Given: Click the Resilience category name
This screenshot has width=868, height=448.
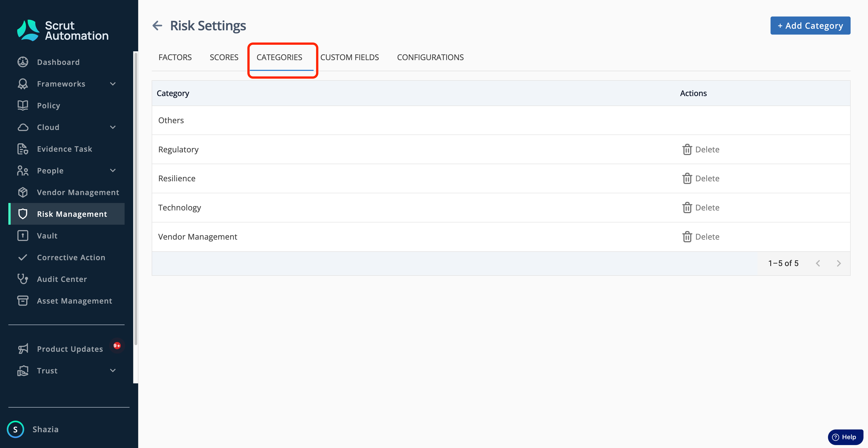Looking at the screenshot, I should tap(177, 179).
